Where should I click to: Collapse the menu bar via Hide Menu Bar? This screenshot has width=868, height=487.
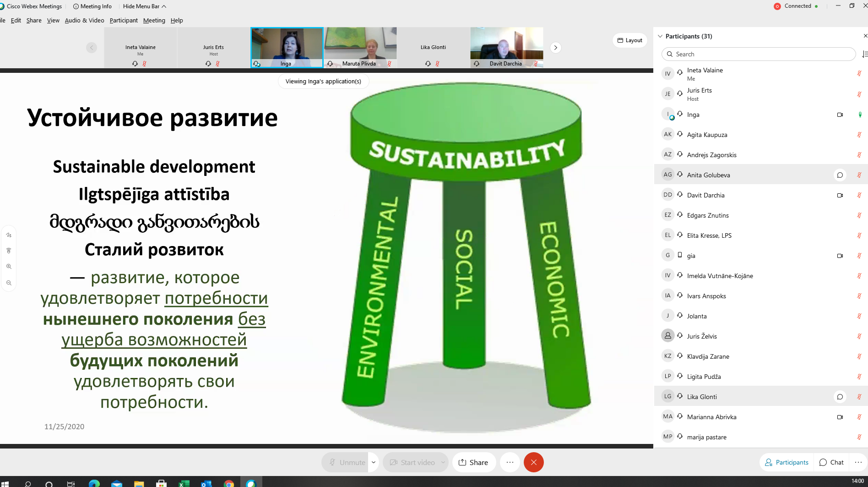pos(144,6)
